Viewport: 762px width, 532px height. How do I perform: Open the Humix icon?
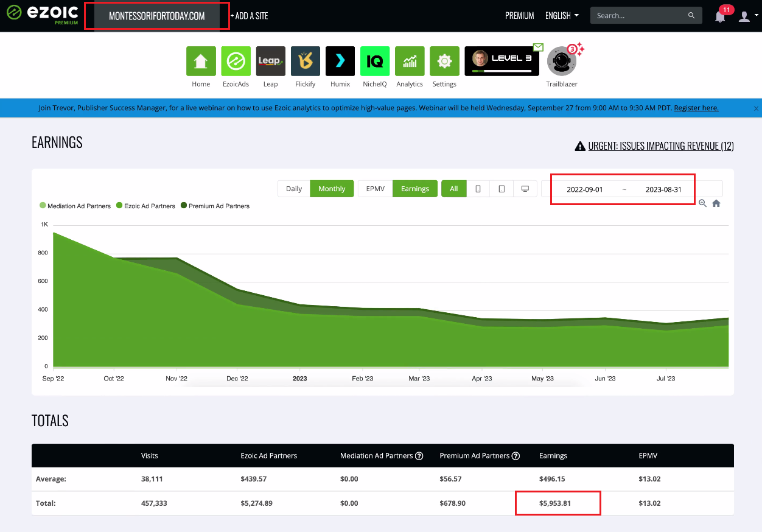point(340,61)
